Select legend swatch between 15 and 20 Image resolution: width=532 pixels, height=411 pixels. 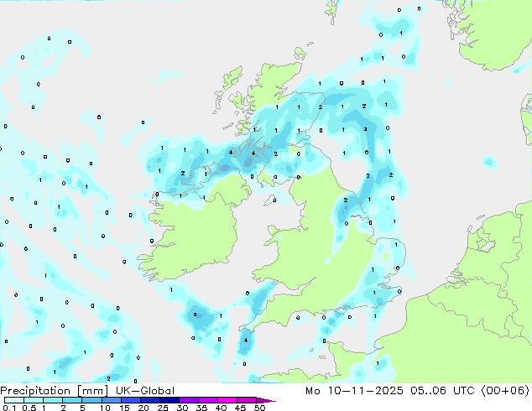pyautogui.click(x=130, y=400)
